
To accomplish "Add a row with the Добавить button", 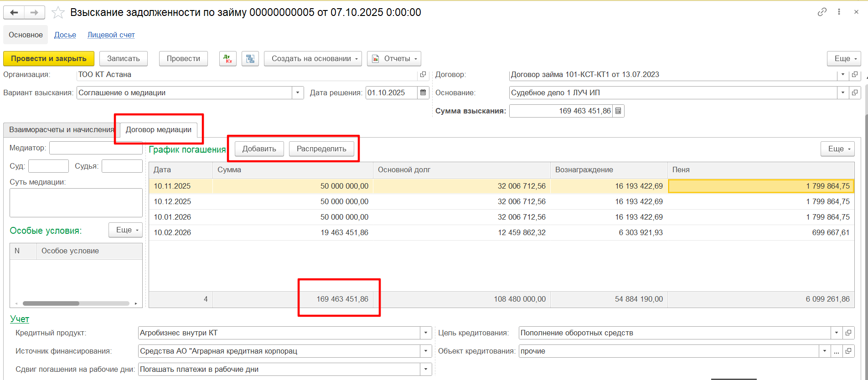I will (x=259, y=149).
